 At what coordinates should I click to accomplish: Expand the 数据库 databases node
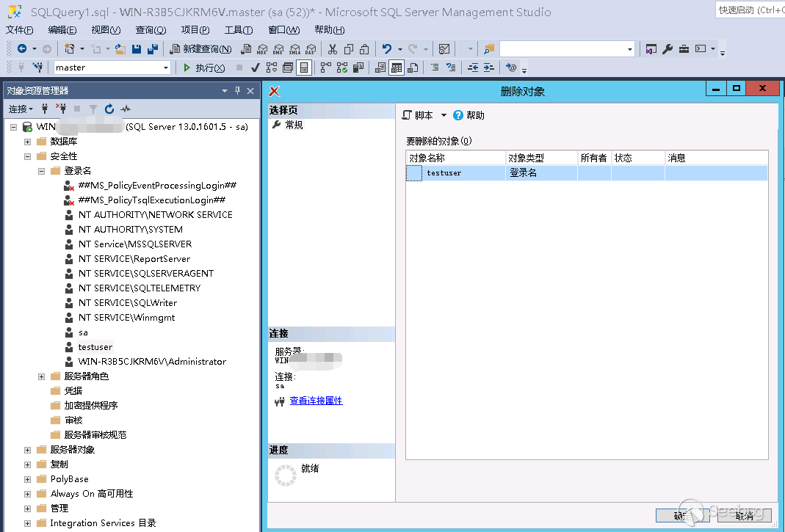click(x=28, y=142)
